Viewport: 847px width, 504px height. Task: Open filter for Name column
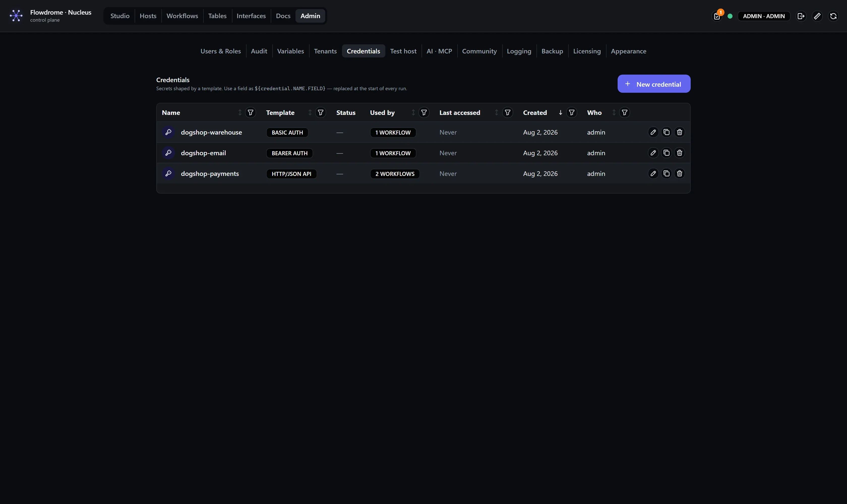(x=250, y=112)
